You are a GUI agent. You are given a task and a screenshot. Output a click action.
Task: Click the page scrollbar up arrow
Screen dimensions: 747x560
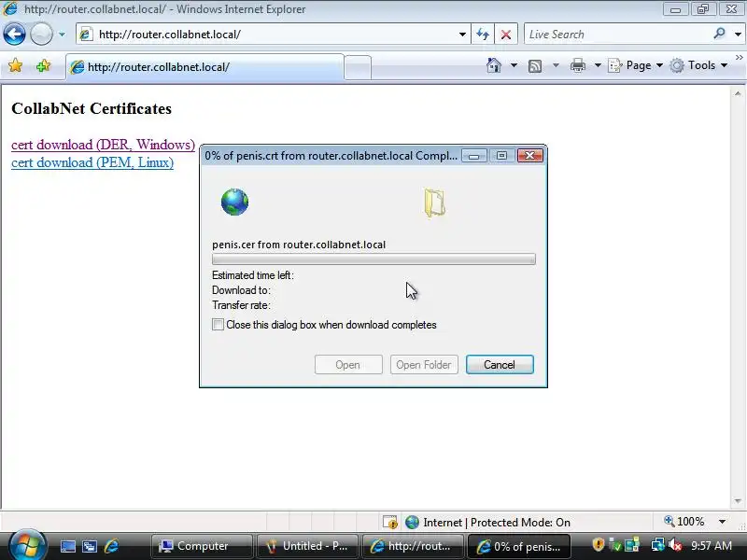click(x=738, y=94)
